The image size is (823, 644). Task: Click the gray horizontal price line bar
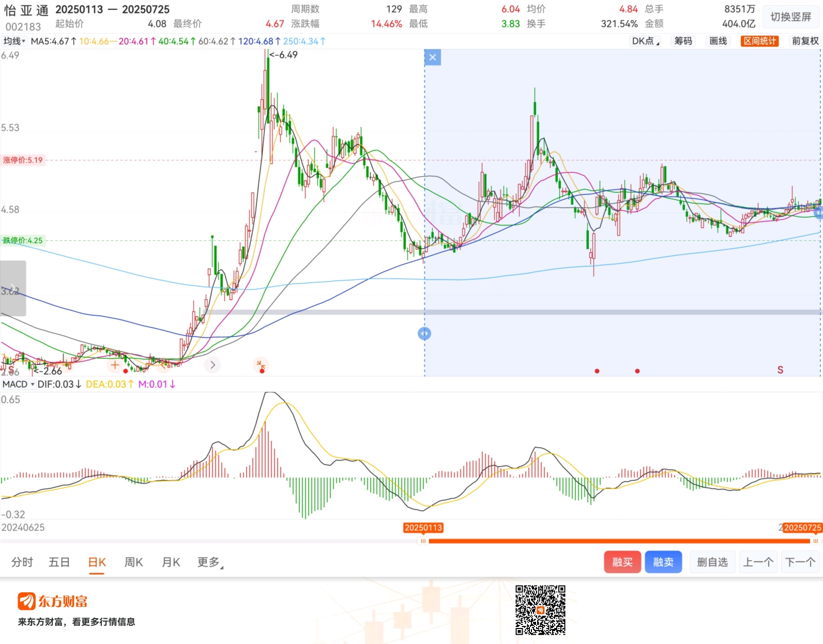coord(514,312)
